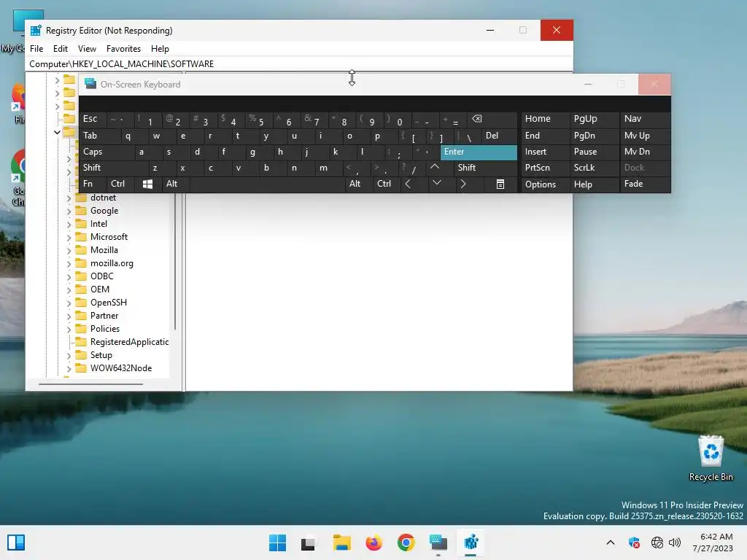Expand the Setup registry key

click(x=69, y=355)
